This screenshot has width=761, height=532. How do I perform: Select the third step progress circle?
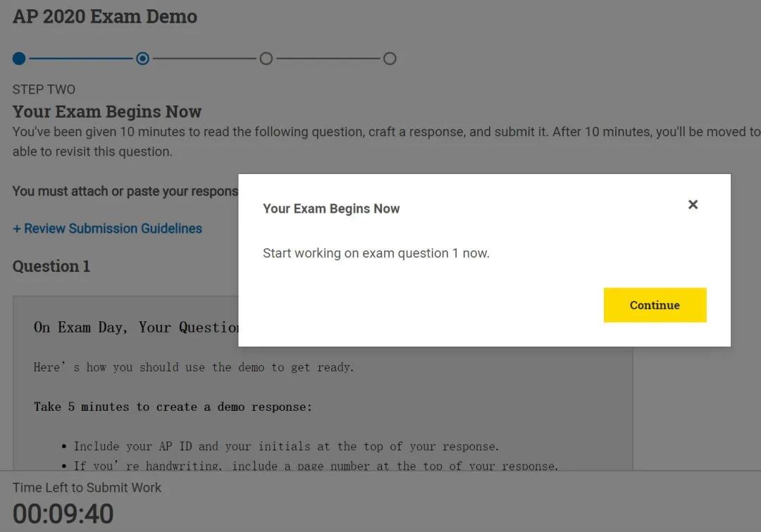pyautogui.click(x=266, y=58)
